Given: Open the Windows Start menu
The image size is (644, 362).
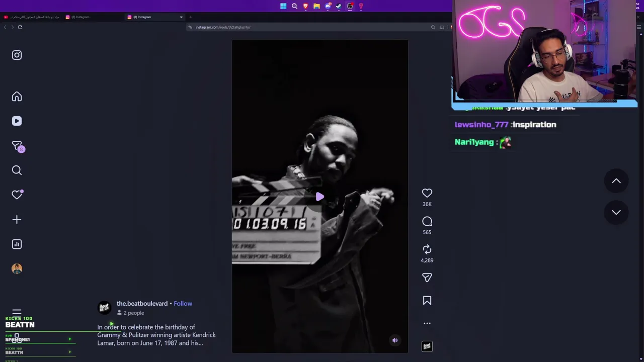Looking at the screenshot, I should (x=283, y=6).
